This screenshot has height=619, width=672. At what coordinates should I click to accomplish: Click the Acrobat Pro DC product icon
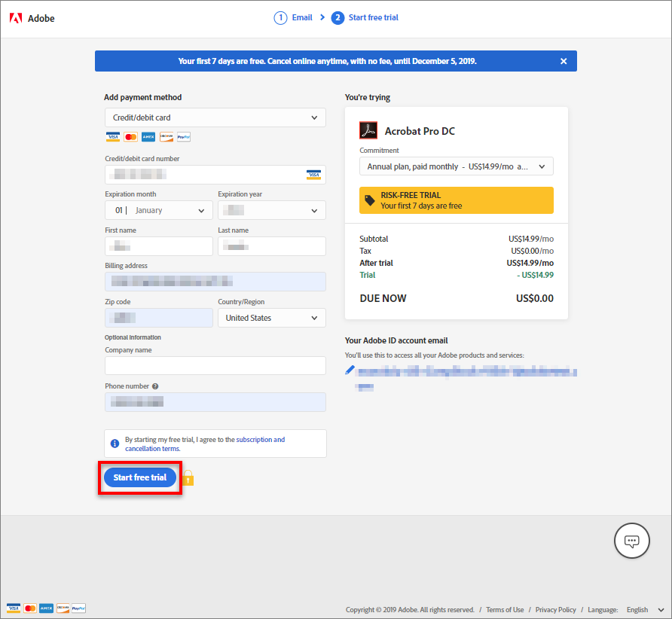coord(368,131)
